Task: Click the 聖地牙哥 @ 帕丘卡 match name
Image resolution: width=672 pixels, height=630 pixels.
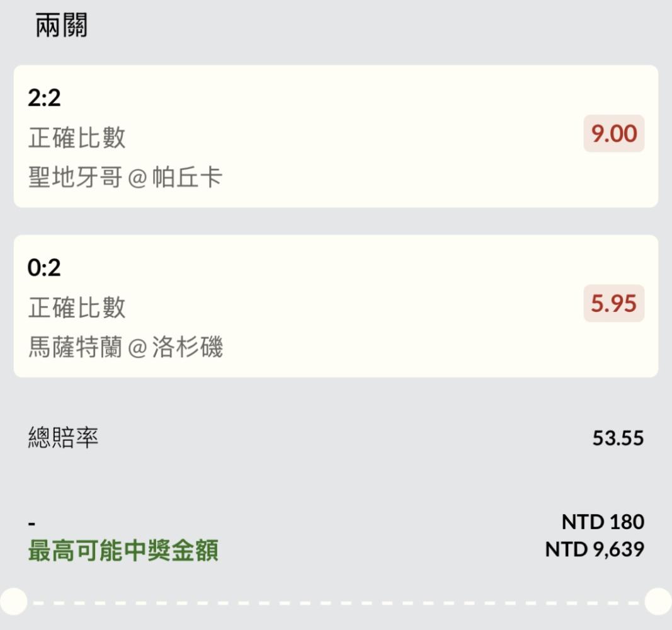Action: [125, 177]
